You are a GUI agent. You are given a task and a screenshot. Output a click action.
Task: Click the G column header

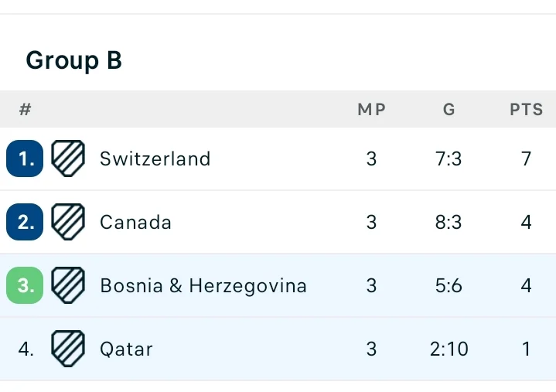pos(449,110)
